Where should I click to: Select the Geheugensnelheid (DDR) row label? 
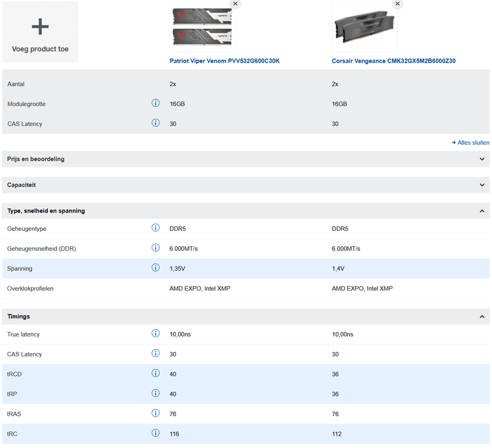click(x=42, y=249)
